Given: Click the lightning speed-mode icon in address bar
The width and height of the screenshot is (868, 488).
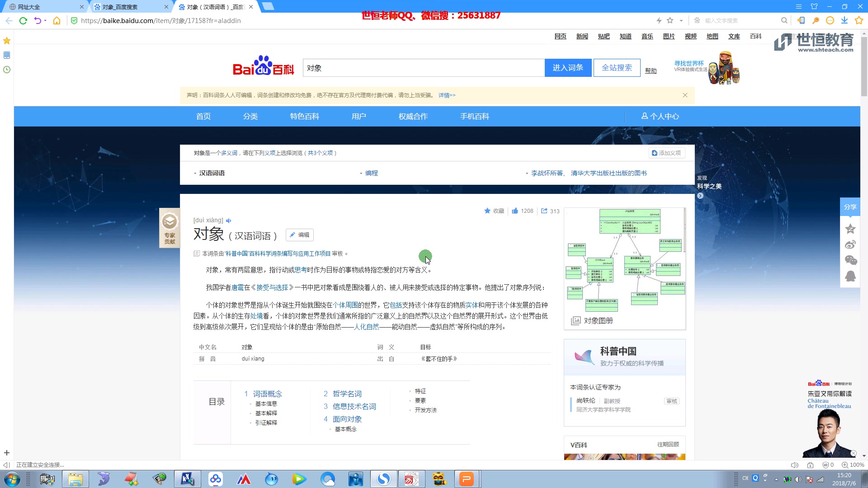Looking at the screenshot, I should point(659,20).
